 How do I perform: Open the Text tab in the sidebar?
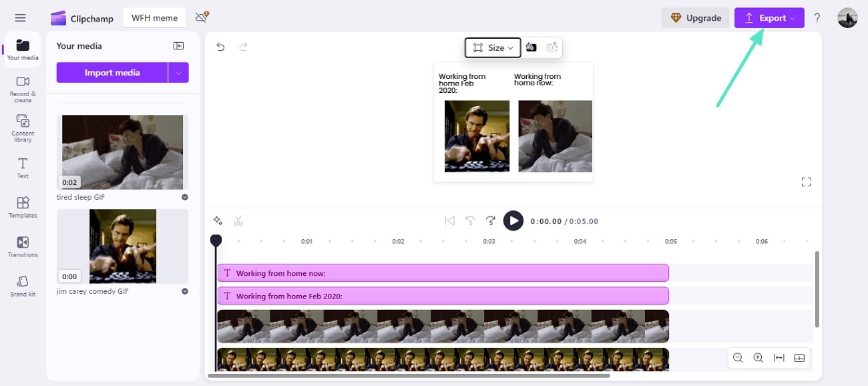[23, 168]
